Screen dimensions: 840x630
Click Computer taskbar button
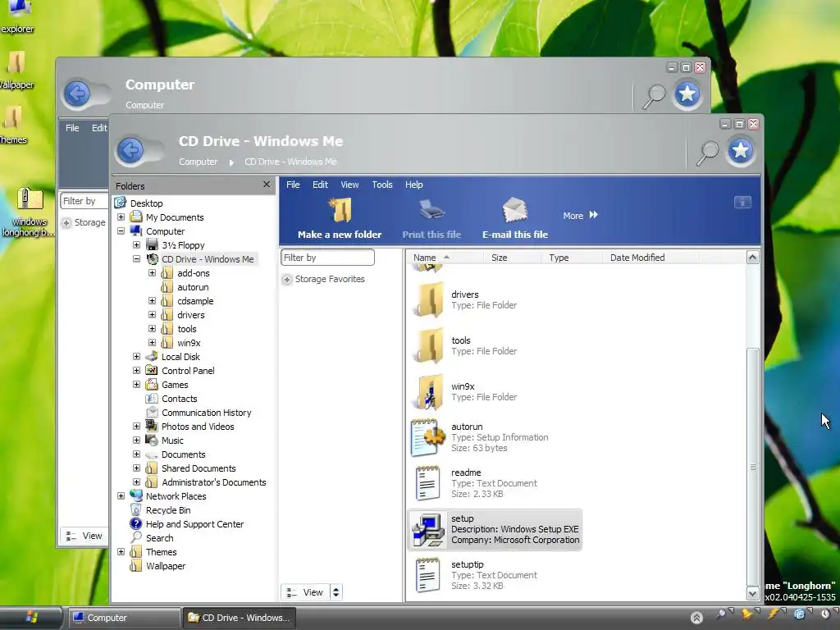(x=125, y=618)
